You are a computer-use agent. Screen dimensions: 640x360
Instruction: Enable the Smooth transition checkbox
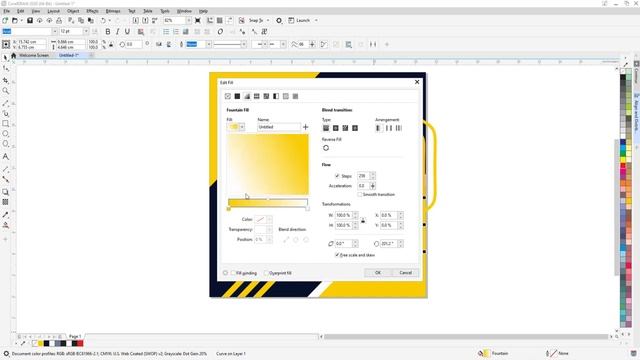(x=360, y=195)
